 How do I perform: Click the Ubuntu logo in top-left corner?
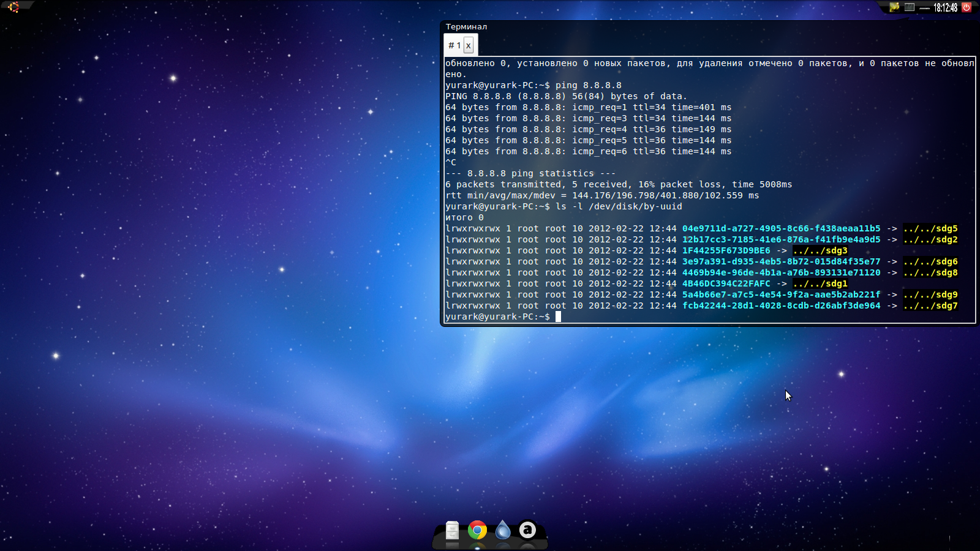[x=12, y=7]
